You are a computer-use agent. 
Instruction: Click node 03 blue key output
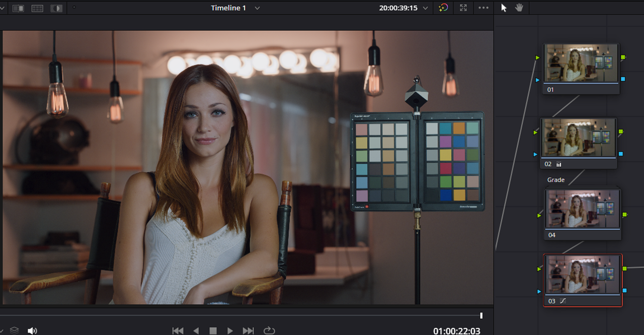[625, 291]
